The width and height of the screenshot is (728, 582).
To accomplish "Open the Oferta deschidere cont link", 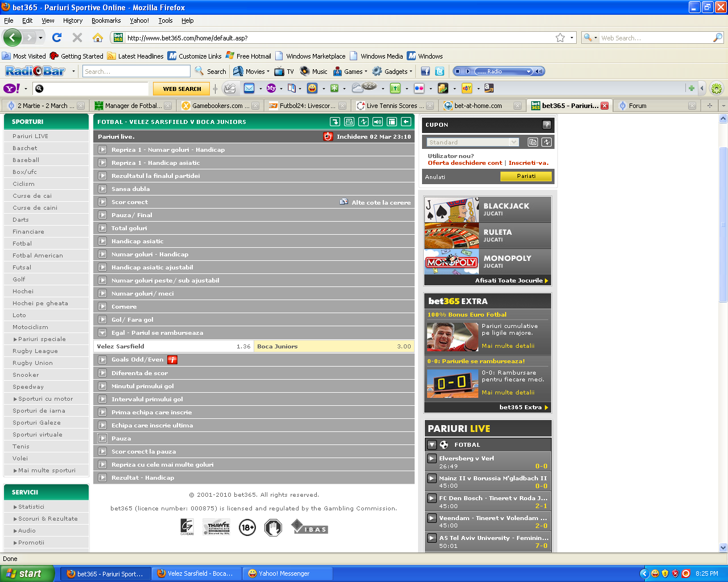I will pos(465,163).
